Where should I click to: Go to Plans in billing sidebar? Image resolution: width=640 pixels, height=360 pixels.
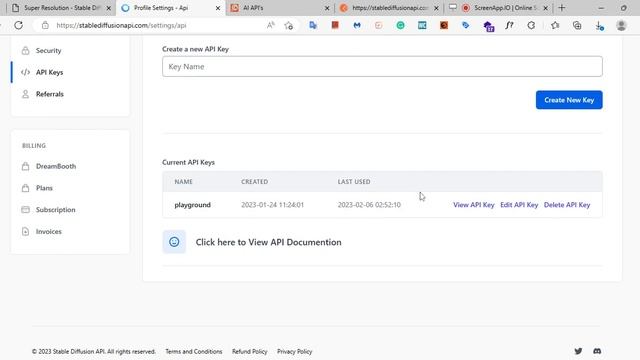coord(44,188)
